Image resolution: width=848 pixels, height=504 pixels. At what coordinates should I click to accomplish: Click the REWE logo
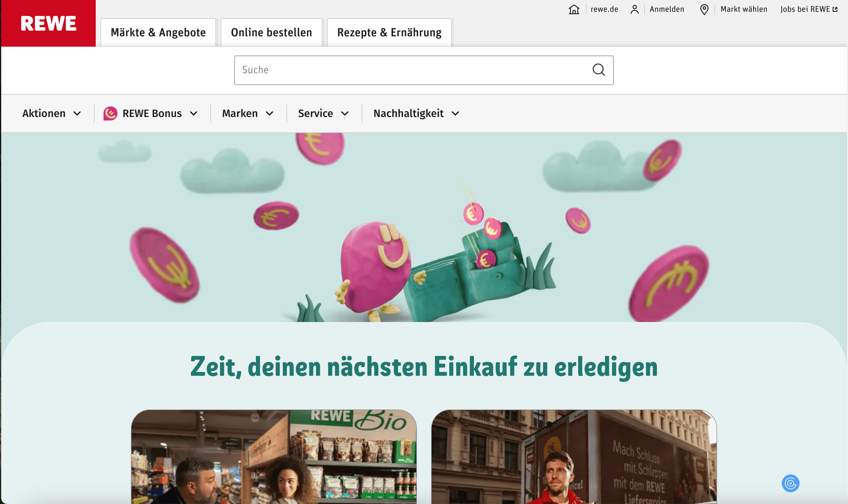coord(48,23)
